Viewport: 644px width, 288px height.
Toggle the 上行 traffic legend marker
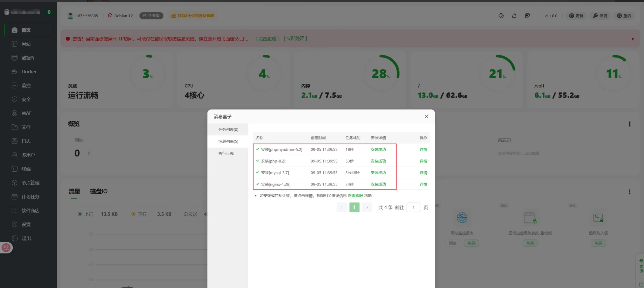point(80,214)
